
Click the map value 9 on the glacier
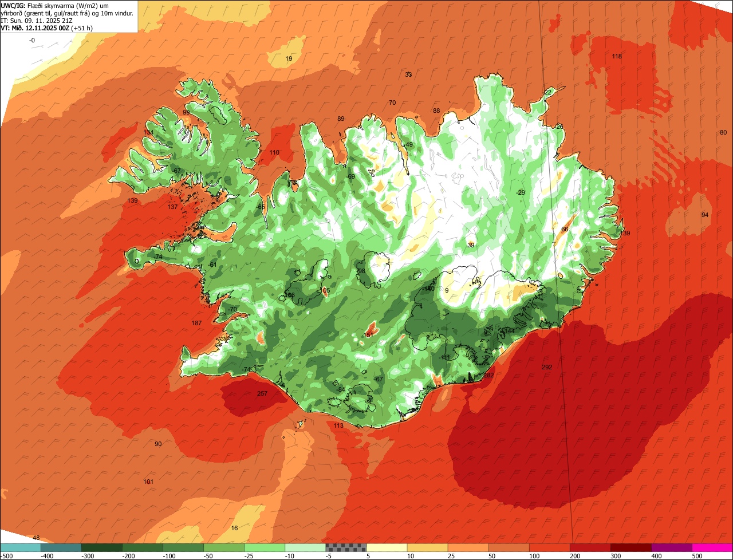(447, 291)
